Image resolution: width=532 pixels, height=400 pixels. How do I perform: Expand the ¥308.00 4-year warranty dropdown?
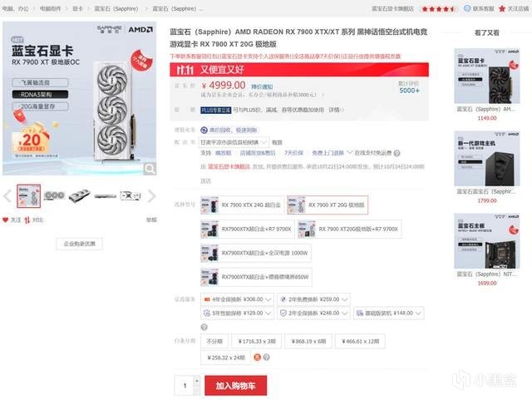pos(237,299)
